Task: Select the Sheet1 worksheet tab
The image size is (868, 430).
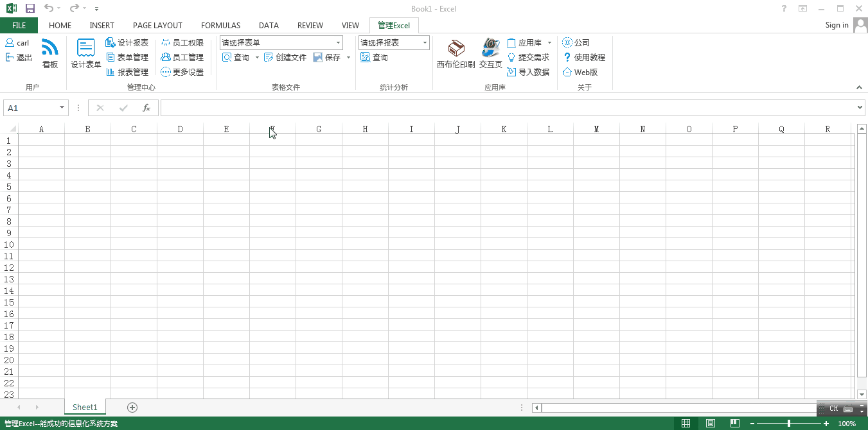Action: point(85,407)
